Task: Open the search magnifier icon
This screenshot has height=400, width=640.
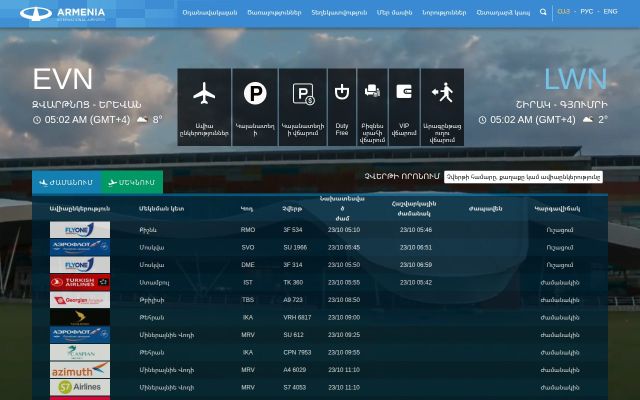Action: pos(543,12)
